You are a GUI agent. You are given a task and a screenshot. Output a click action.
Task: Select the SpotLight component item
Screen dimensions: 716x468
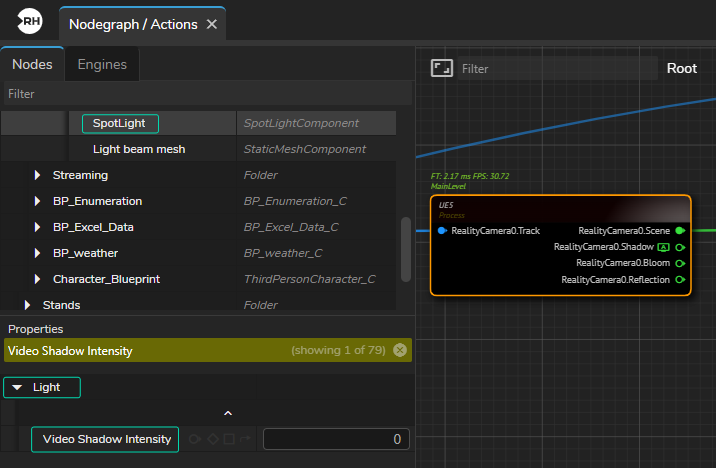pyautogui.click(x=119, y=123)
